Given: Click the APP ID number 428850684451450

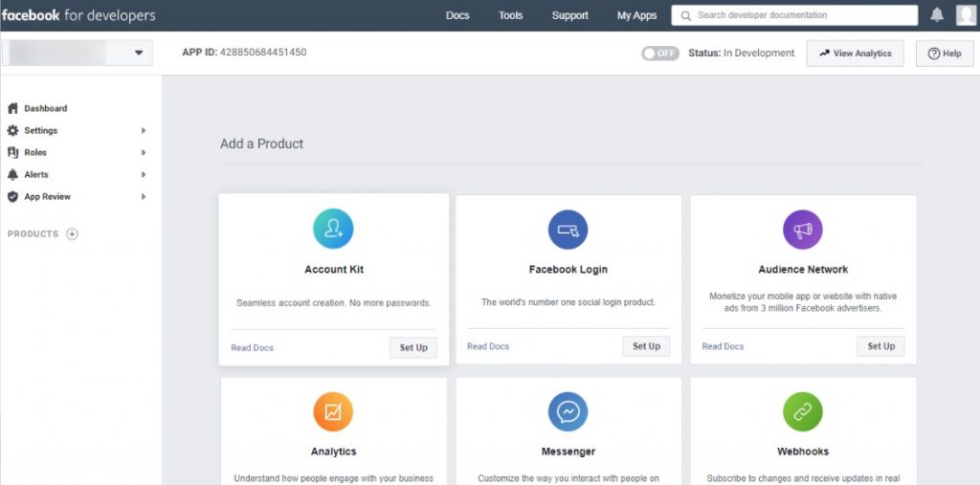Looking at the screenshot, I should pos(263,53).
